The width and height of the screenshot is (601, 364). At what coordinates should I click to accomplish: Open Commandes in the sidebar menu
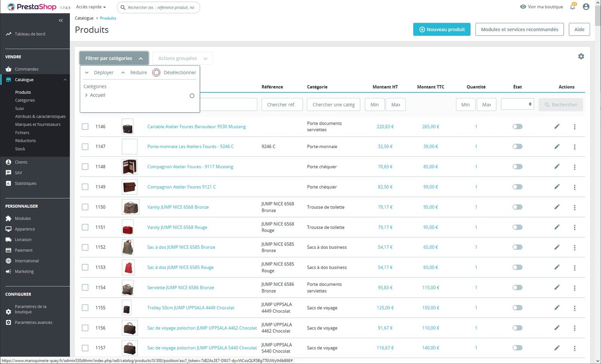coord(26,69)
